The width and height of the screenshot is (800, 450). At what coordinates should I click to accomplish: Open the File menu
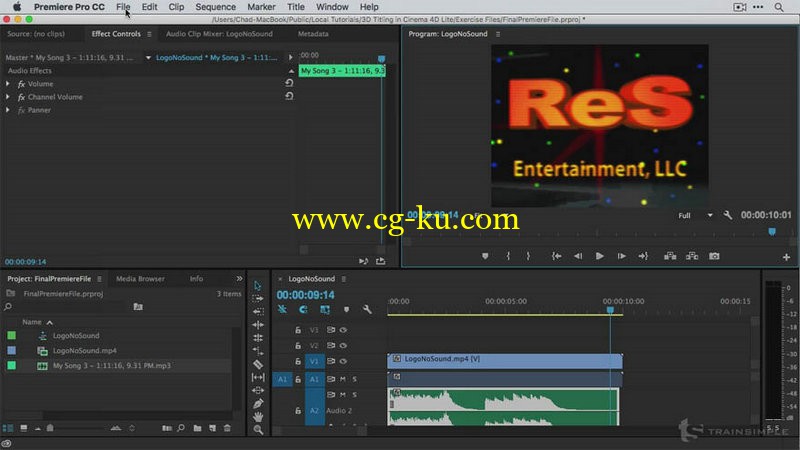pyautogui.click(x=123, y=7)
